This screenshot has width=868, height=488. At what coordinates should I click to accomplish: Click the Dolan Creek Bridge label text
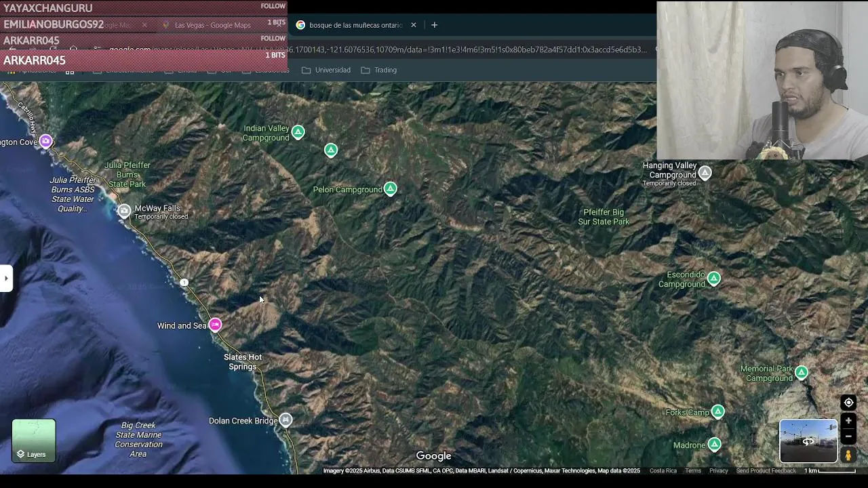(x=243, y=421)
